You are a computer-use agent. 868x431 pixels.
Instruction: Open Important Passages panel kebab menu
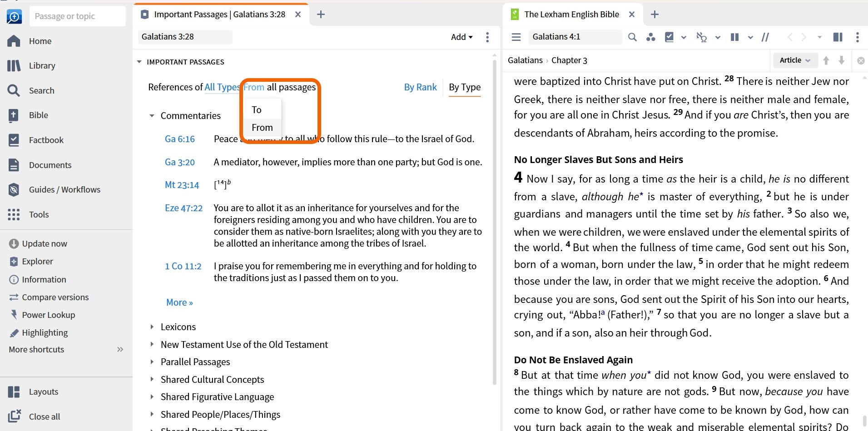[487, 37]
